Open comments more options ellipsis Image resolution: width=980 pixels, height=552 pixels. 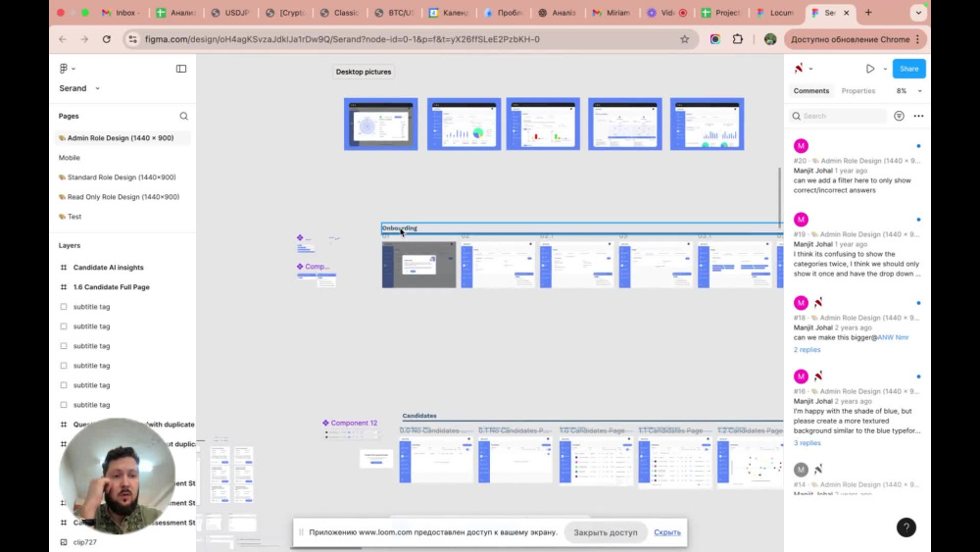[918, 116]
